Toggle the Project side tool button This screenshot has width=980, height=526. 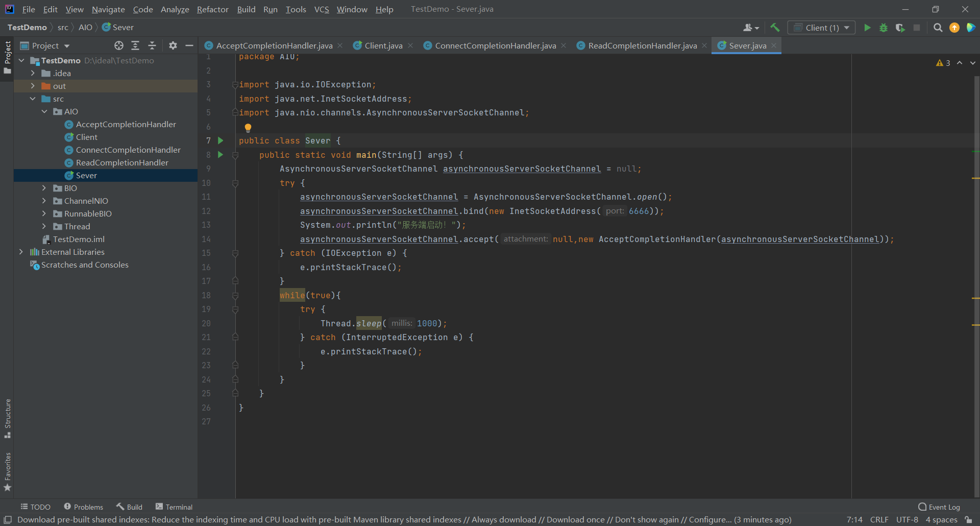8,57
